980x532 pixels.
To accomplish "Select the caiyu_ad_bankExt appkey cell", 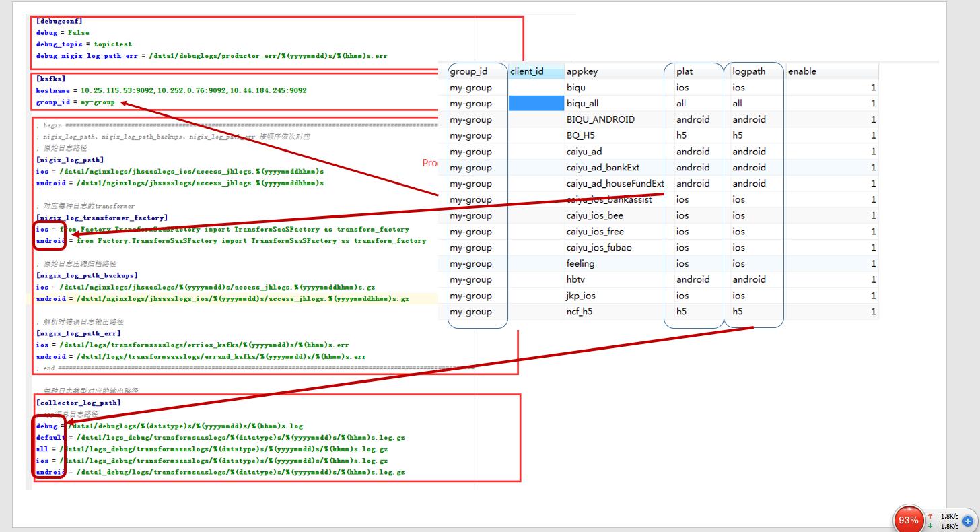I will coord(603,168).
